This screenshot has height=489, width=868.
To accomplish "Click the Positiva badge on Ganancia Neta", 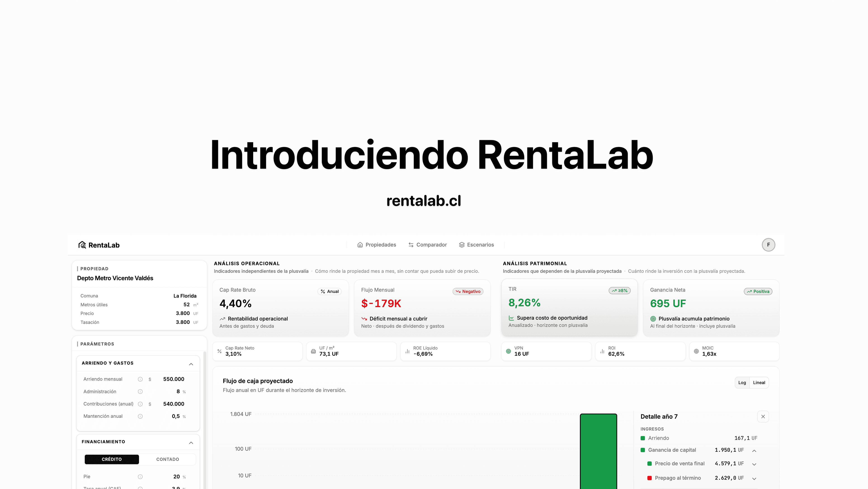I will (x=758, y=291).
